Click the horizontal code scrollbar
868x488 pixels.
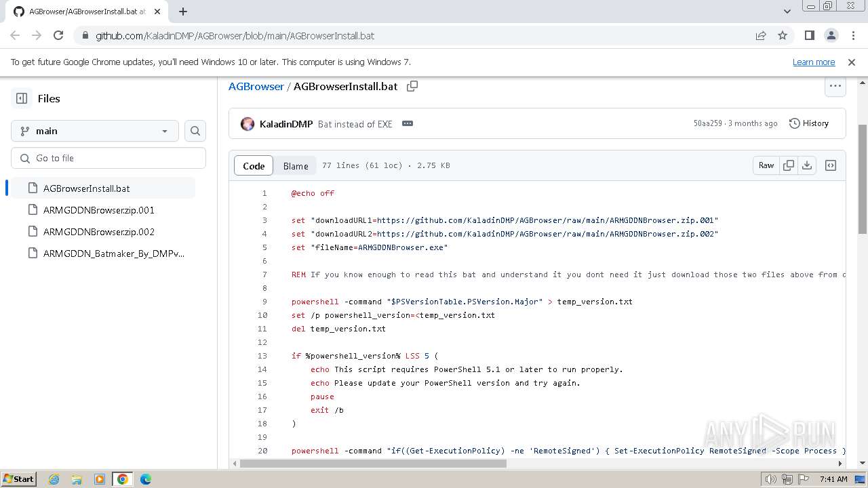coord(373,464)
